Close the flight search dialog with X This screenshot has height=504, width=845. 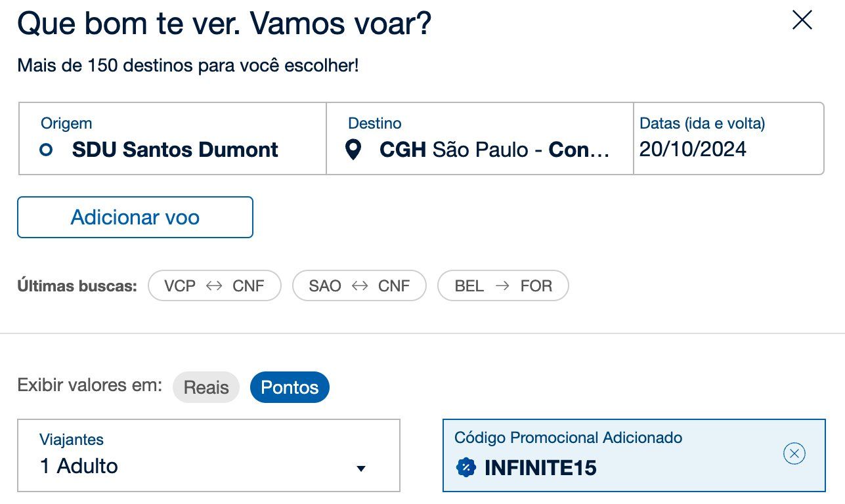point(802,20)
